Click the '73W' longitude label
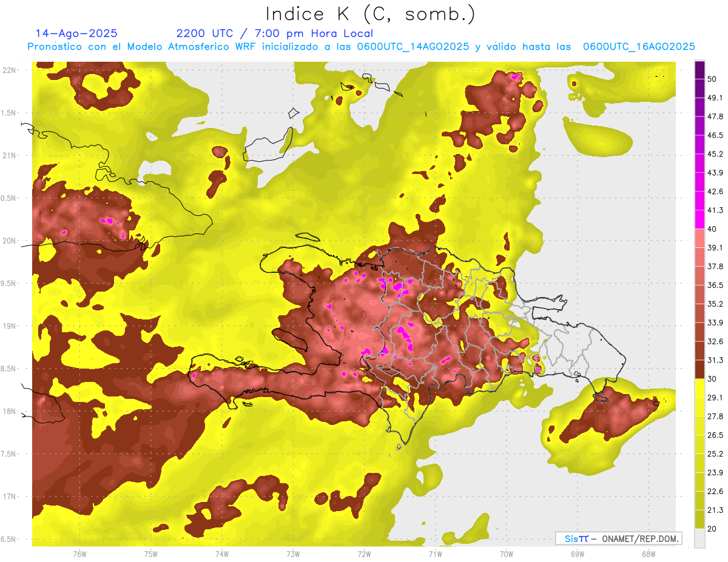Screen dimensions: 728x562 coord(293,554)
